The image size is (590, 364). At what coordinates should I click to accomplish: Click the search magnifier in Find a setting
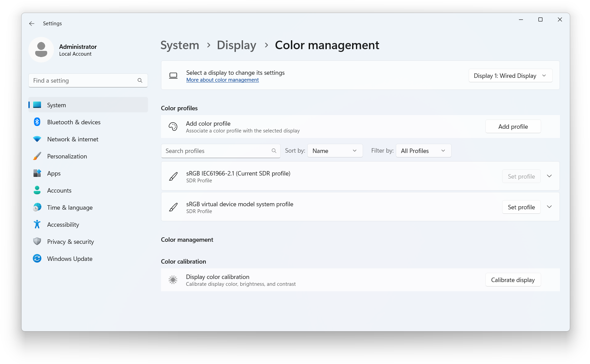click(140, 81)
